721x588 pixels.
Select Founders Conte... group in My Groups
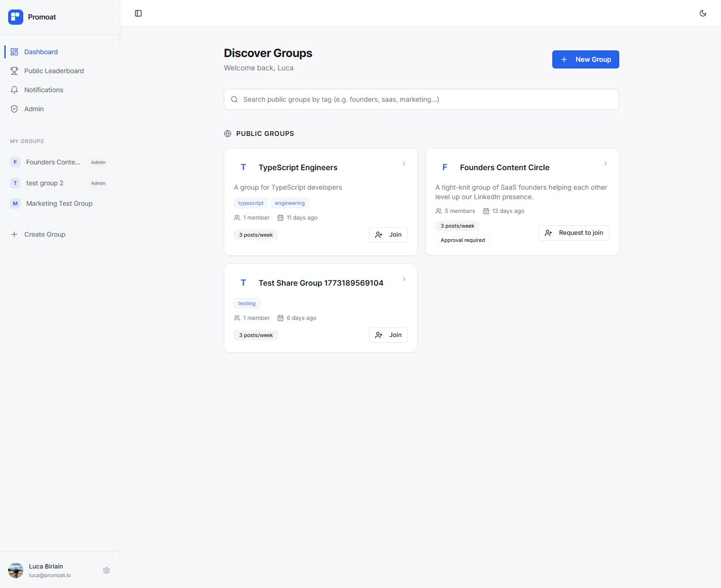pos(60,162)
